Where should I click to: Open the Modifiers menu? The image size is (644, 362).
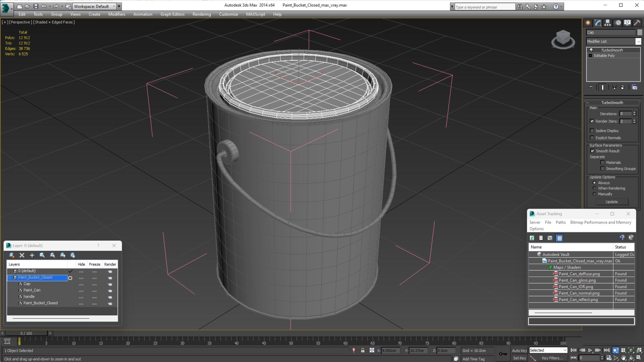tap(116, 14)
